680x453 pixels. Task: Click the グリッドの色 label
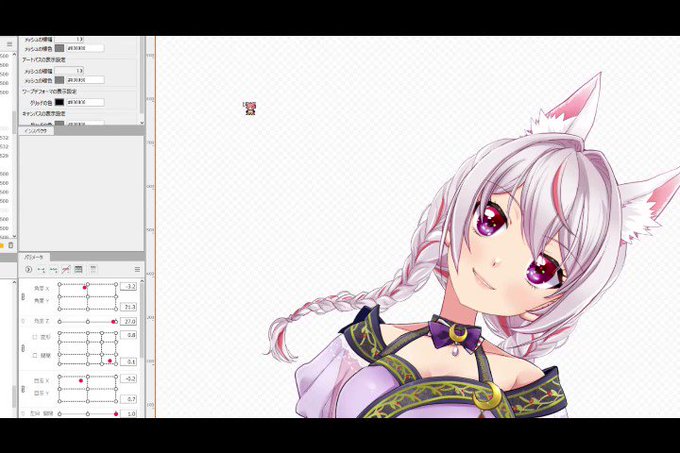click(x=41, y=103)
